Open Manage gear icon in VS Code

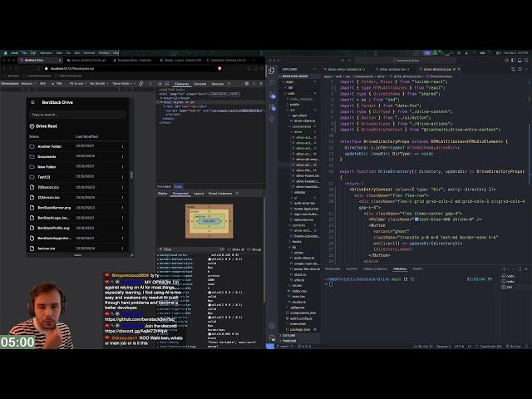pyautogui.click(x=272, y=337)
